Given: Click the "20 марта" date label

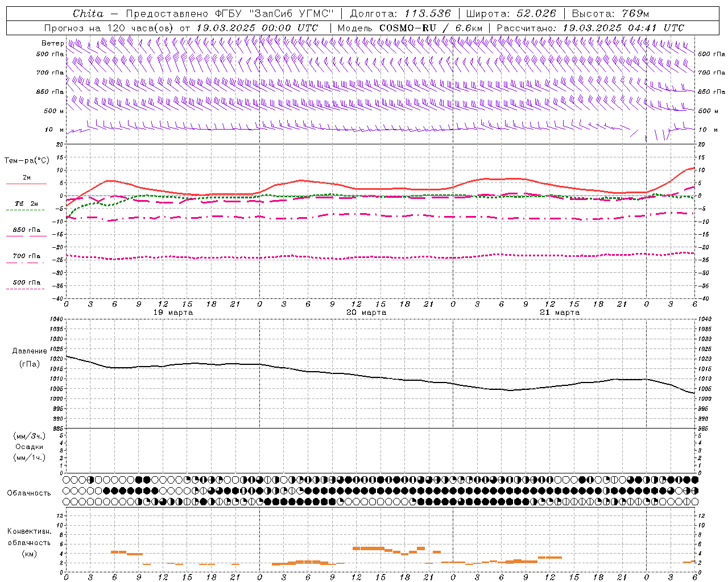Looking at the screenshot, I should pos(366,313).
